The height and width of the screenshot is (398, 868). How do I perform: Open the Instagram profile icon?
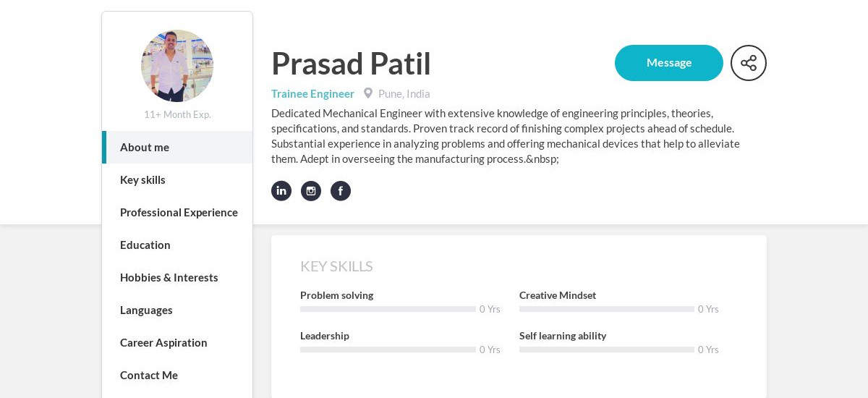(x=311, y=191)
